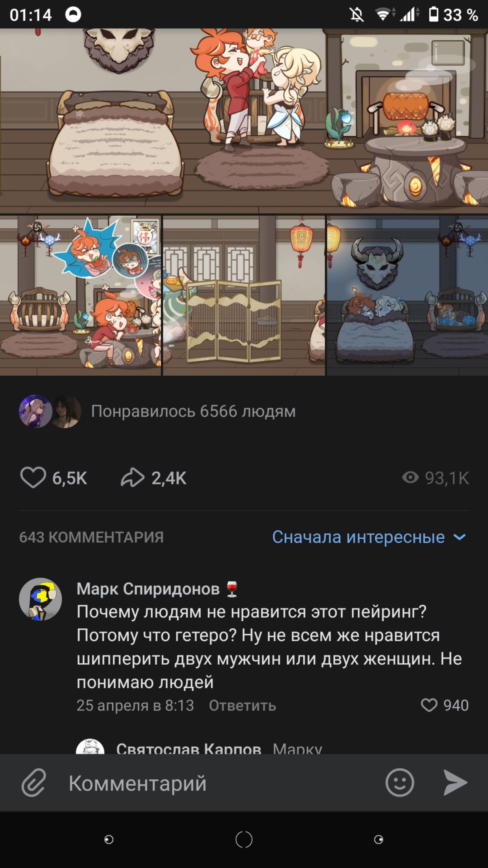View list Понравилось 6566 людям
Screen dimensions: 488x868
point(193,411)
